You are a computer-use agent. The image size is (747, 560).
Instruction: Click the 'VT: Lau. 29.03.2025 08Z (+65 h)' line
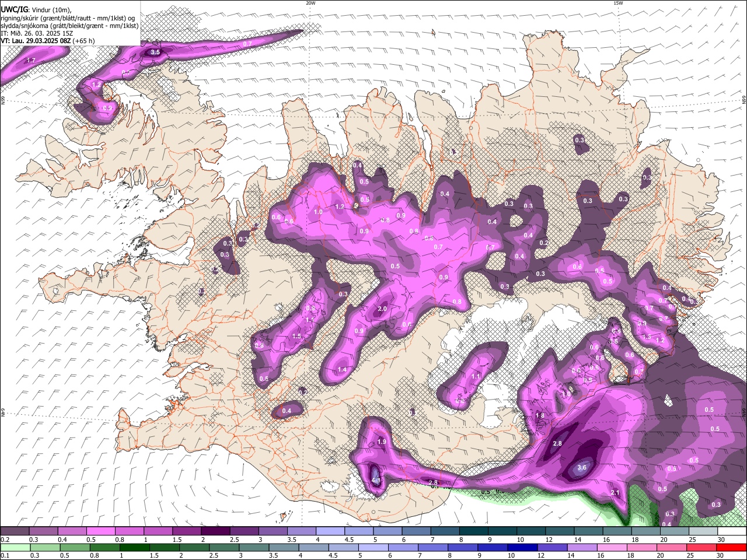tap(47, 41)
